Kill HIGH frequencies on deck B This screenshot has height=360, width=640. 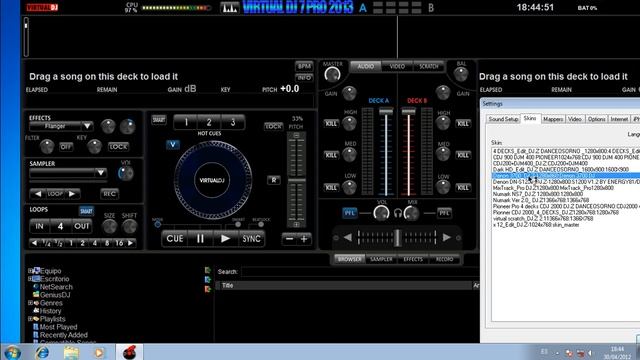click(x=463, y=123)
